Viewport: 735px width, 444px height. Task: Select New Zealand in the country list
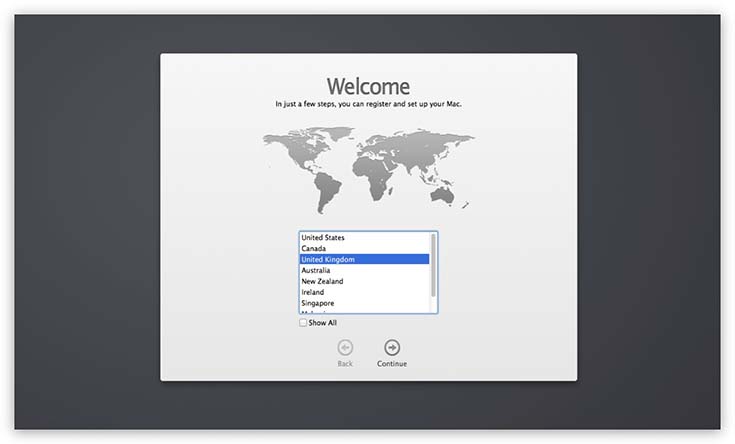tap(364, 281)
